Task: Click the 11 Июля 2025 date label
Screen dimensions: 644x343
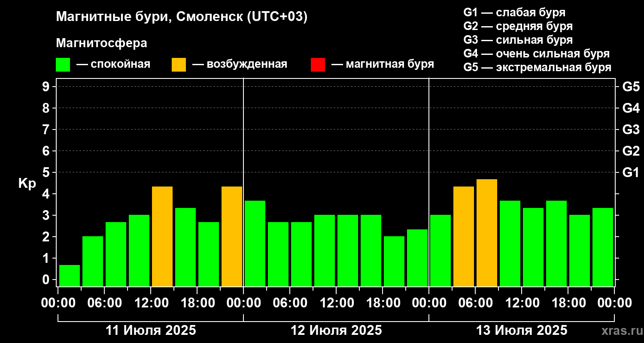Action: 151,331
